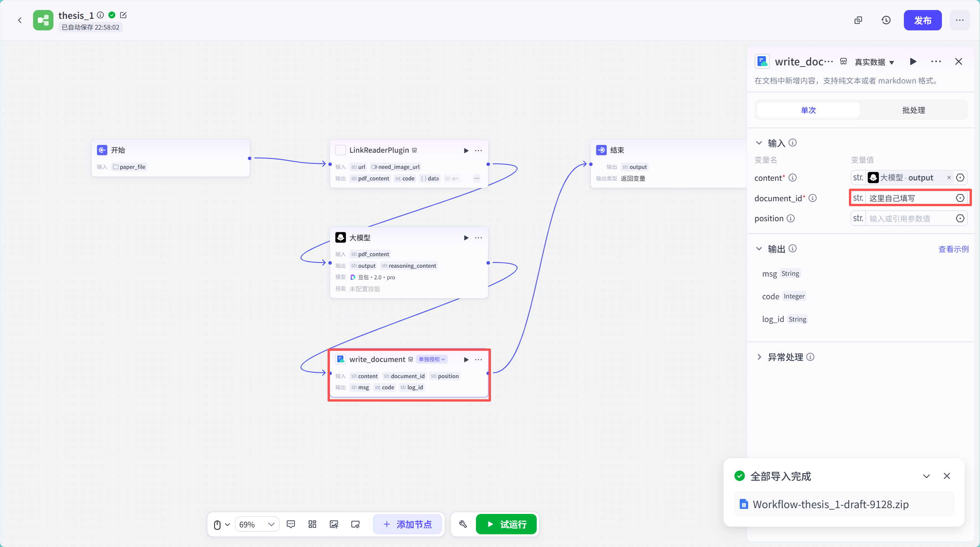Open version history clock icon
This screenshot has height=547, width=980.
[x=886, y=20]
